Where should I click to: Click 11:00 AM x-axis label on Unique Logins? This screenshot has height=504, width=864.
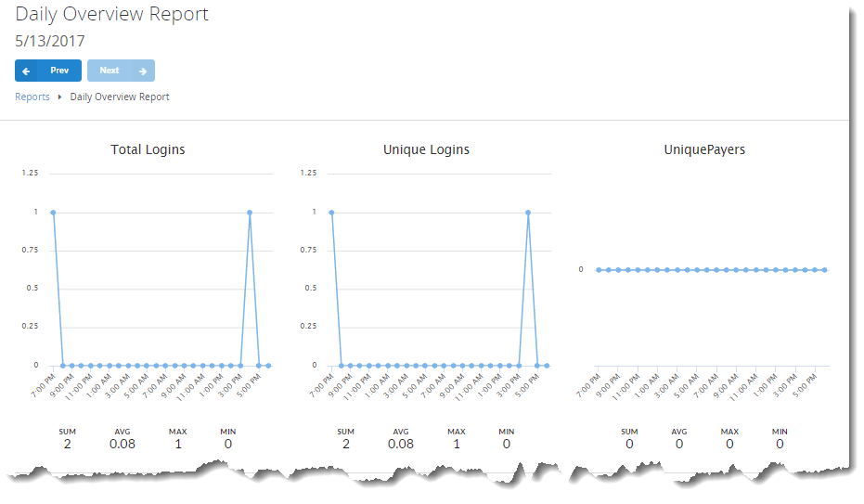(469, 387)
